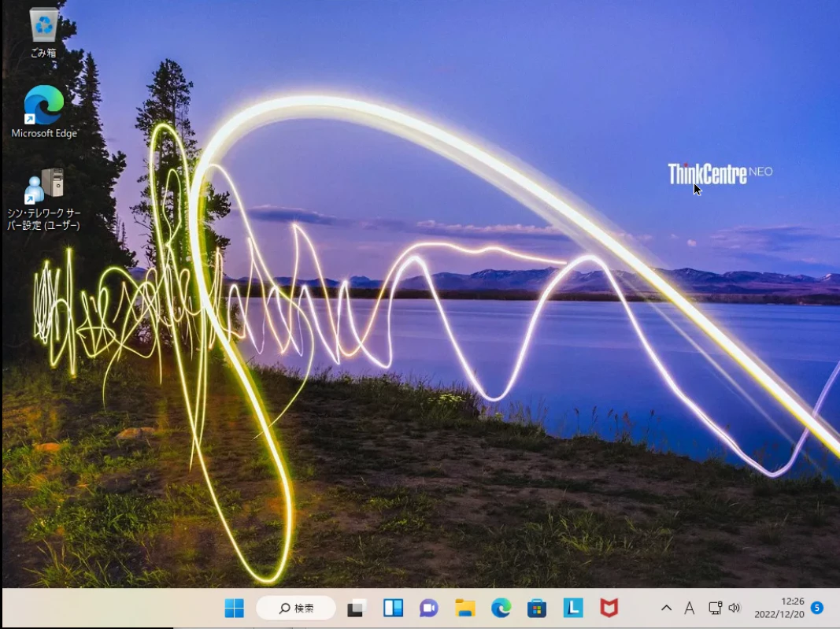Click the 検索 search box on taskbar
The width and height of the screenshot is (840, 629).
pyautogui.click(x=296, y=608)
